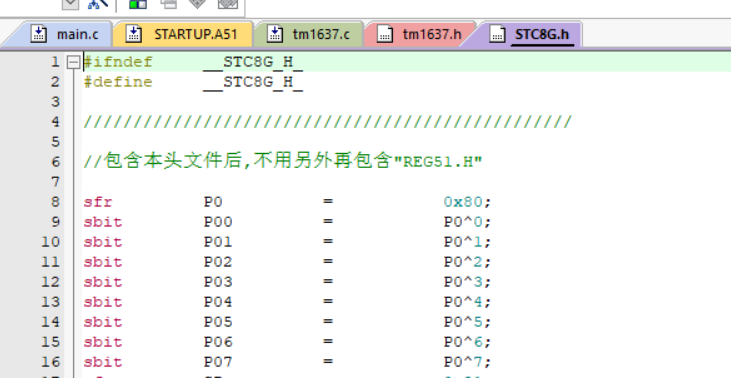731x378 pixels.
Task: Click line number 8 in the gutter
Action: [55, 202]
